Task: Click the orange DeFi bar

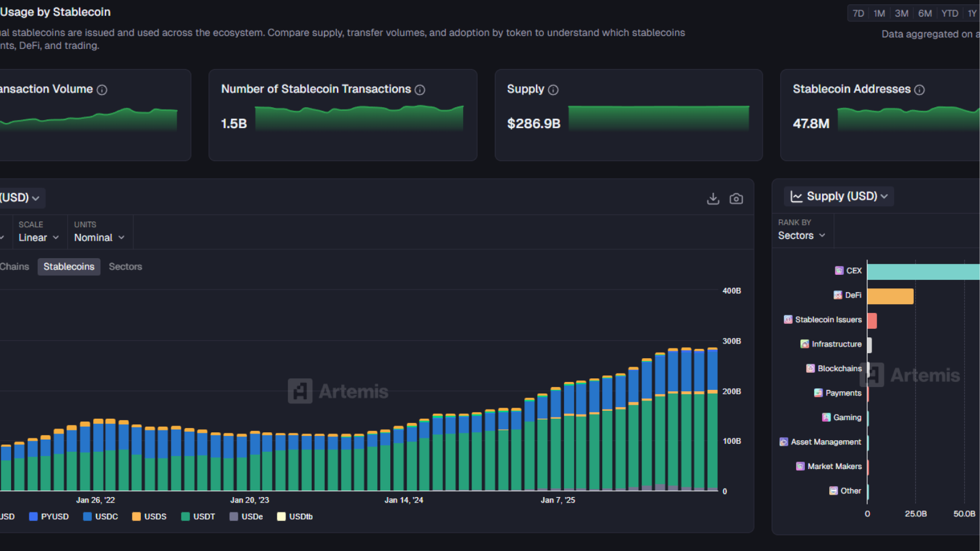Action: coord(891,296)
